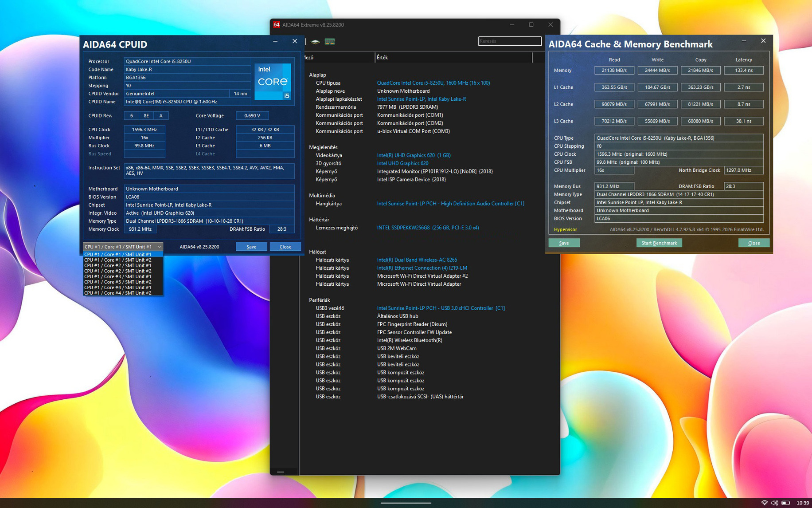Click the AIDA64 Extreme red 64 title icon

click(276, 25)
